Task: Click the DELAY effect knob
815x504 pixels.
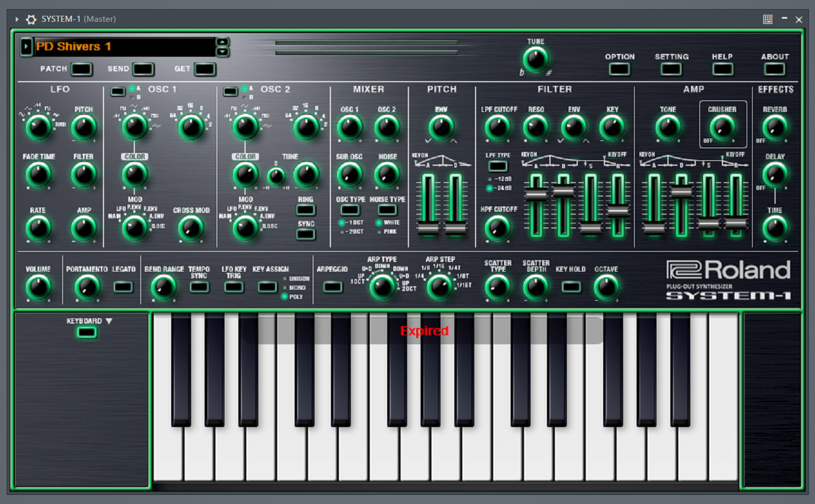Action: (x=775, y=175)
